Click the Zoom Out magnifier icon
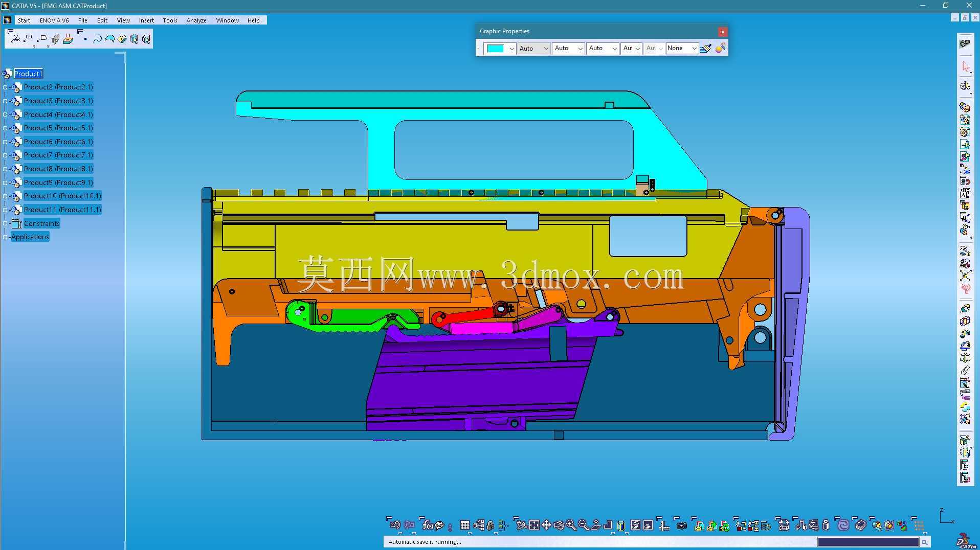 point(583,525)
